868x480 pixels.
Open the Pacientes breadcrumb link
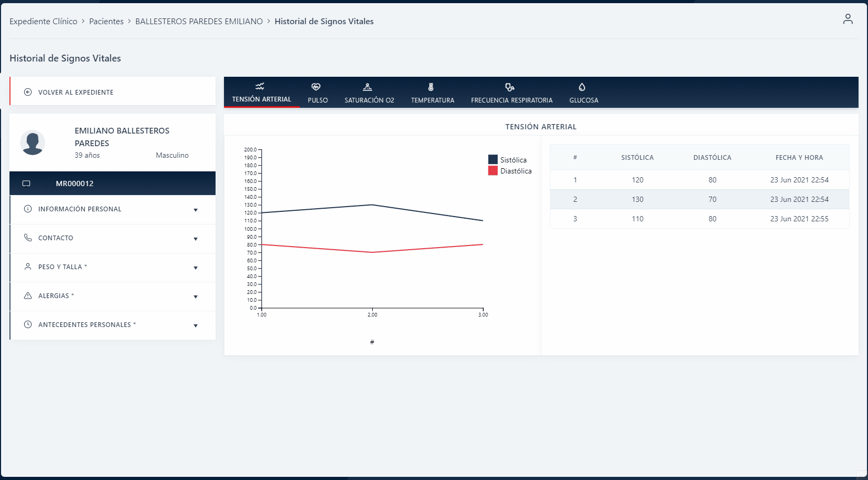pyautogui.click(x=106, y=21)
